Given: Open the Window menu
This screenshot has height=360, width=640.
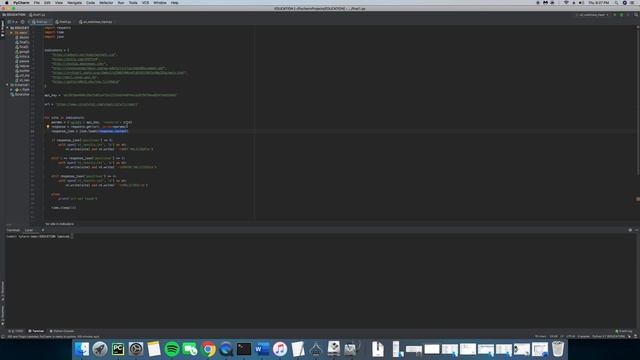Looking at the screenshot, I should click(x=160, y=2).
